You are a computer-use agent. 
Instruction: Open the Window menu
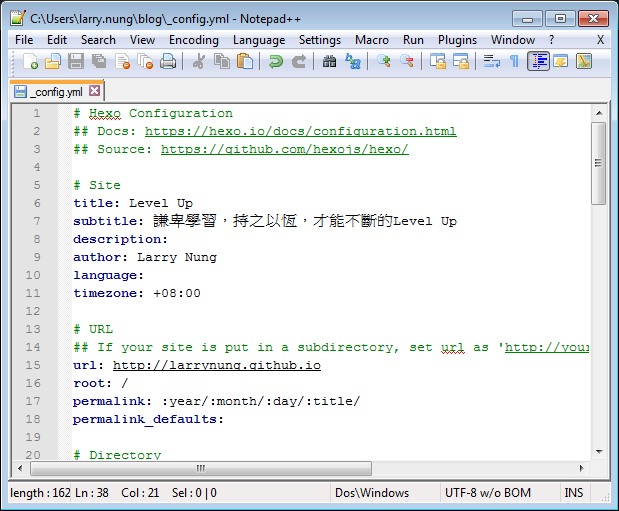coord(513,40)
